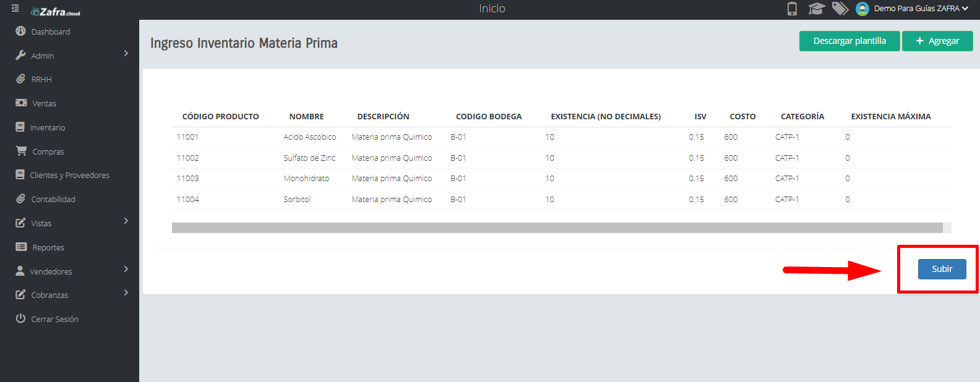The width and height of the screenshot is (980, 382).
Task: Click B-01 in the Sorbitol row
Action: (458, 200)
